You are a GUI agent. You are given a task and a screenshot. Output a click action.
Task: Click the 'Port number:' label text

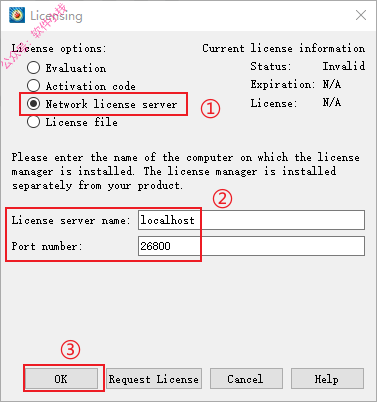tap(47, 246)
